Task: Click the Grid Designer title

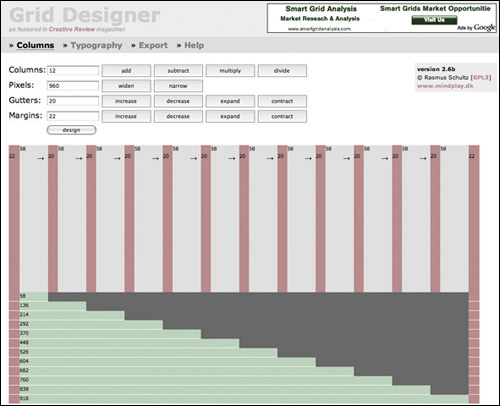Action: (x=85, y=15)
